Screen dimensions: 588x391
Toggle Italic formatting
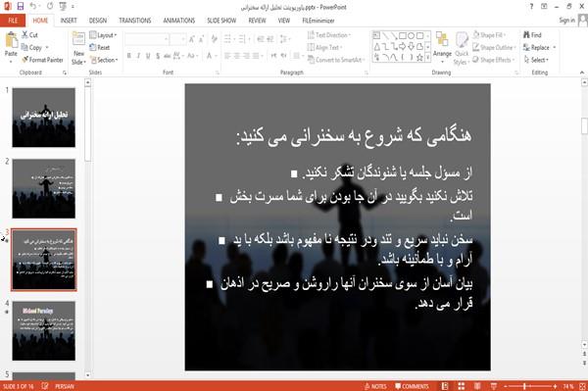[x=138, y=56]
